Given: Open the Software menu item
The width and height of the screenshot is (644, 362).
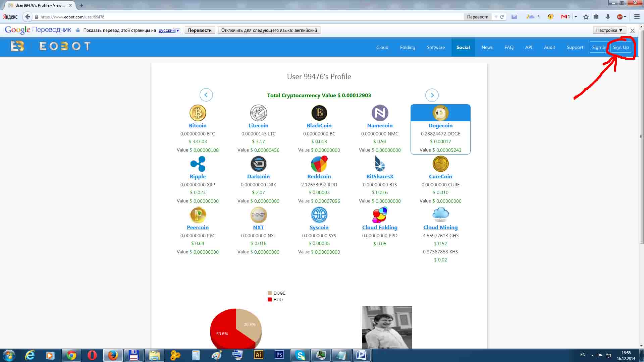Looking at the screenshot, I should (436, 47).
